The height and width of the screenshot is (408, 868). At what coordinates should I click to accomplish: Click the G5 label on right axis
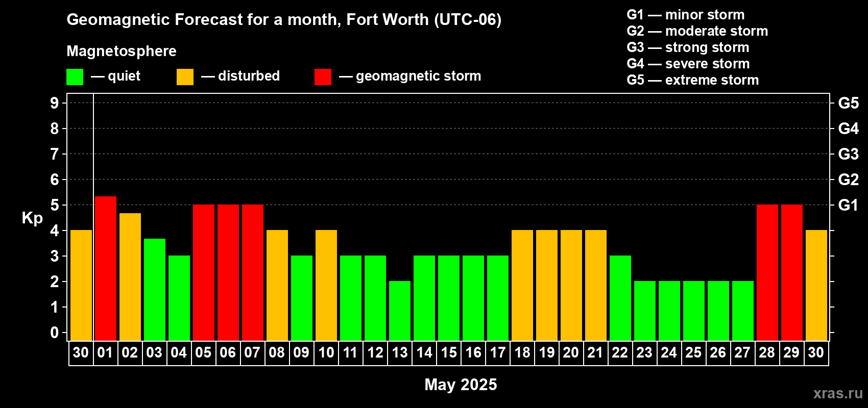coord(849,103)
